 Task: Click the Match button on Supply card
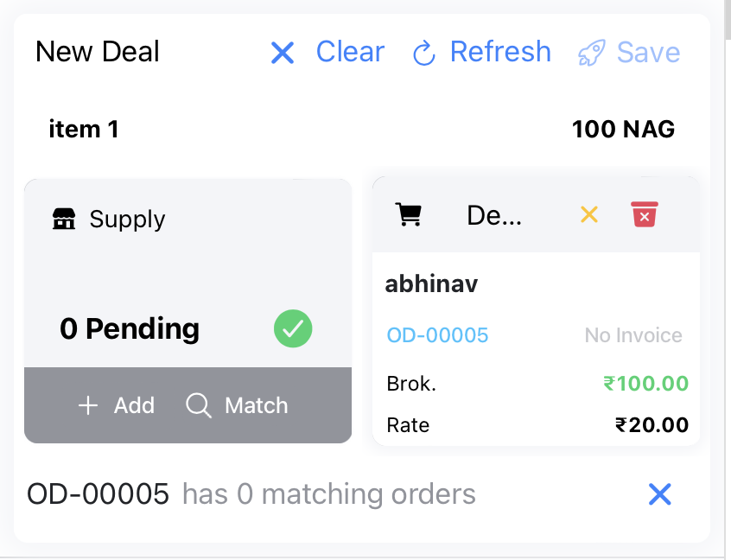tap(236, 405)
